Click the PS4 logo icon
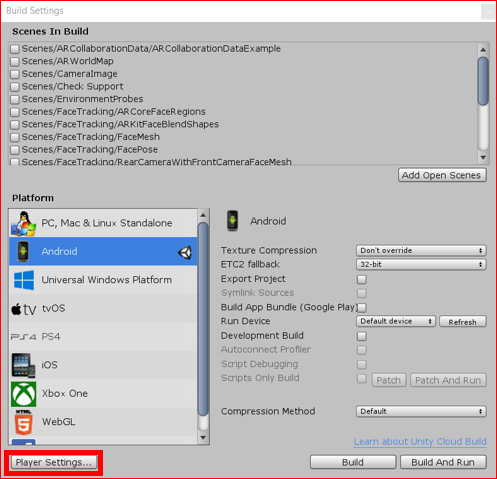This screenshot has width=497, height=479. tap(23, 337)
